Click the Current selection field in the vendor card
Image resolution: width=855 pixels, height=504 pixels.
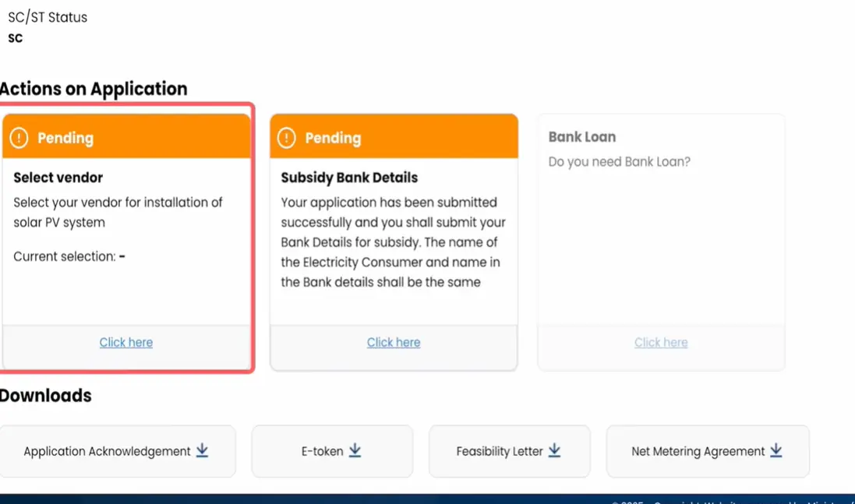pyautogui.click(x=69, y=256)
